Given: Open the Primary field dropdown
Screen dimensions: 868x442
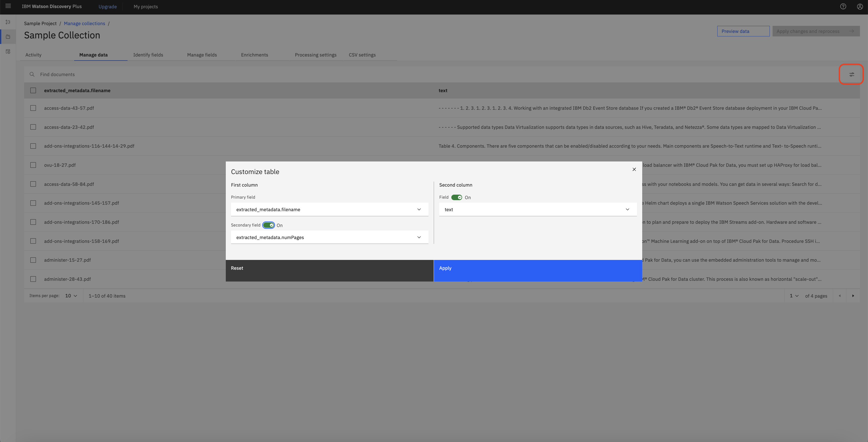Looking at the screenshot, I should [330, 209].
